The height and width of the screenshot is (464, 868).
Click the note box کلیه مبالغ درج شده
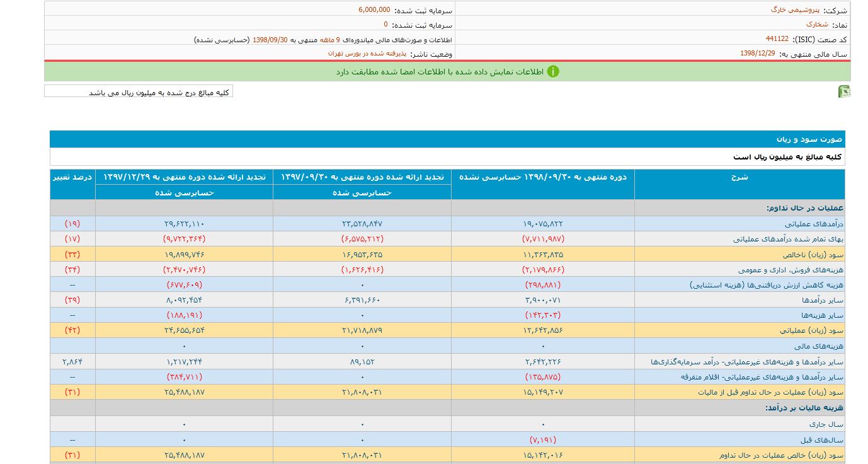tap(139, 92)
